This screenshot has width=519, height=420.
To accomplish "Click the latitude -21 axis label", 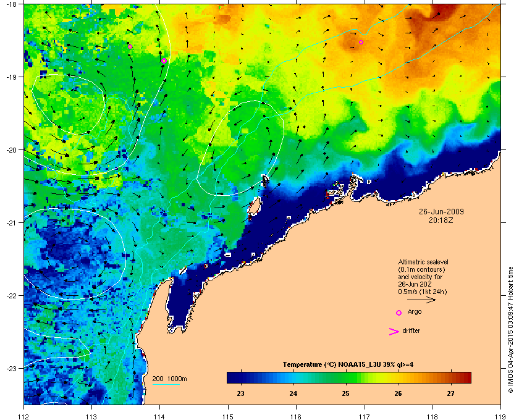I will tap(11, 223).
